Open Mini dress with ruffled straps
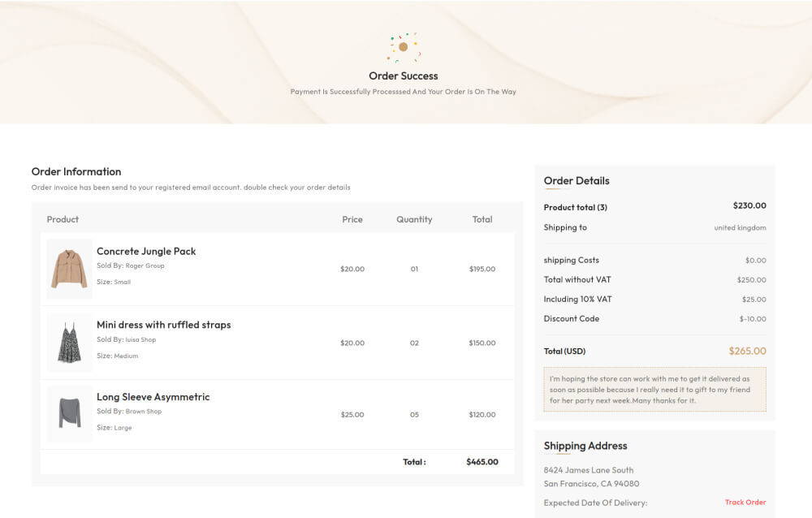Image resolution: width=812 pixels, height=518 pixels. [x=163, y=325]
